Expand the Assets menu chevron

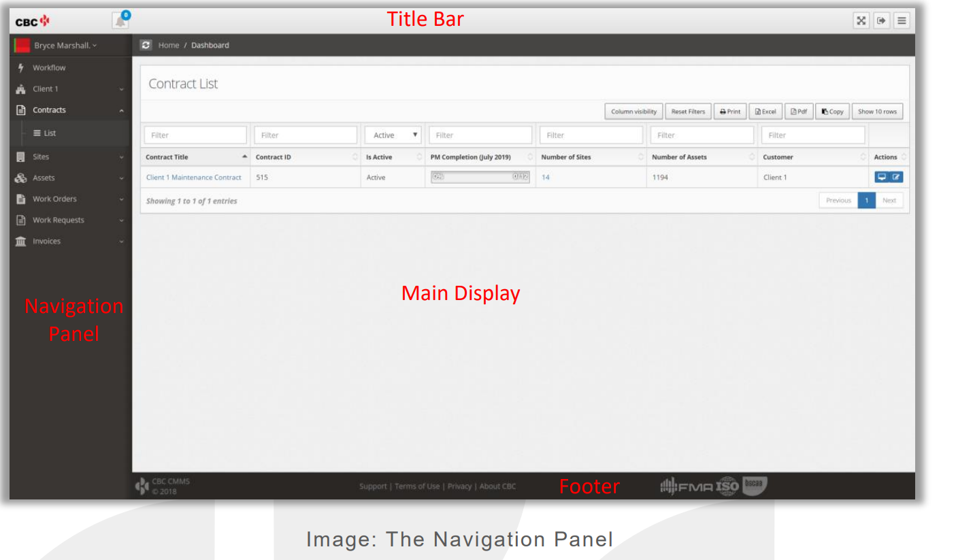[x=121, y=178]
